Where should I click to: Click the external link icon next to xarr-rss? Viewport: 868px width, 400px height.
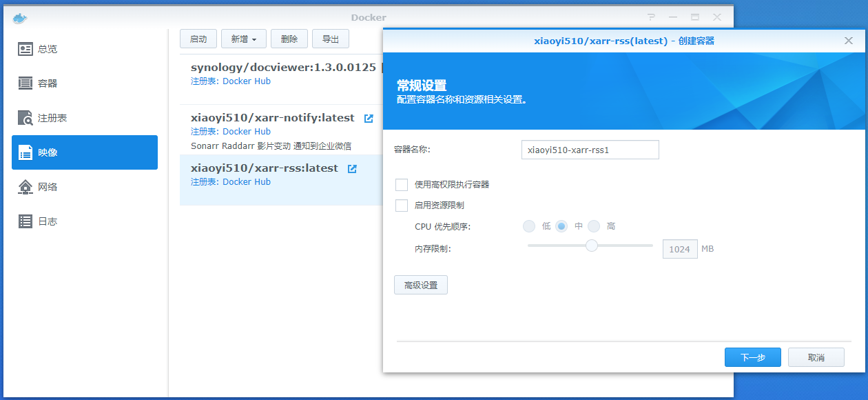[353, 168]
